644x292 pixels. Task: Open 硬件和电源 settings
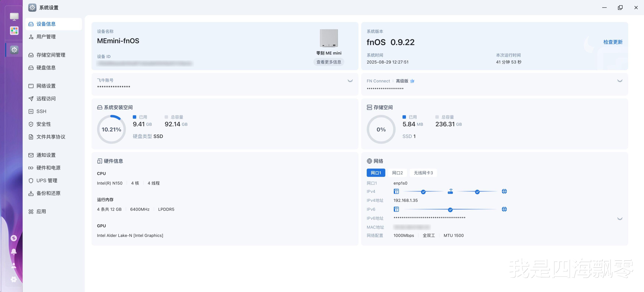coord(48,168)
